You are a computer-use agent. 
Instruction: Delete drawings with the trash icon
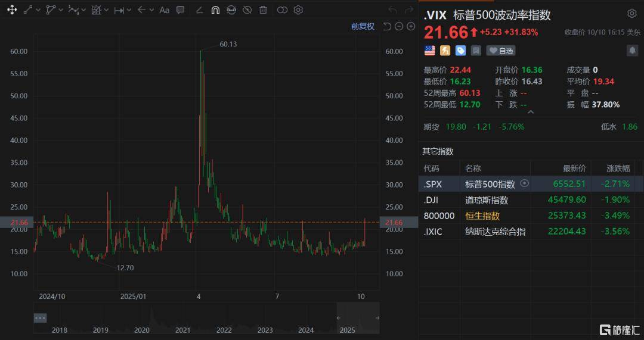(263, 10)
